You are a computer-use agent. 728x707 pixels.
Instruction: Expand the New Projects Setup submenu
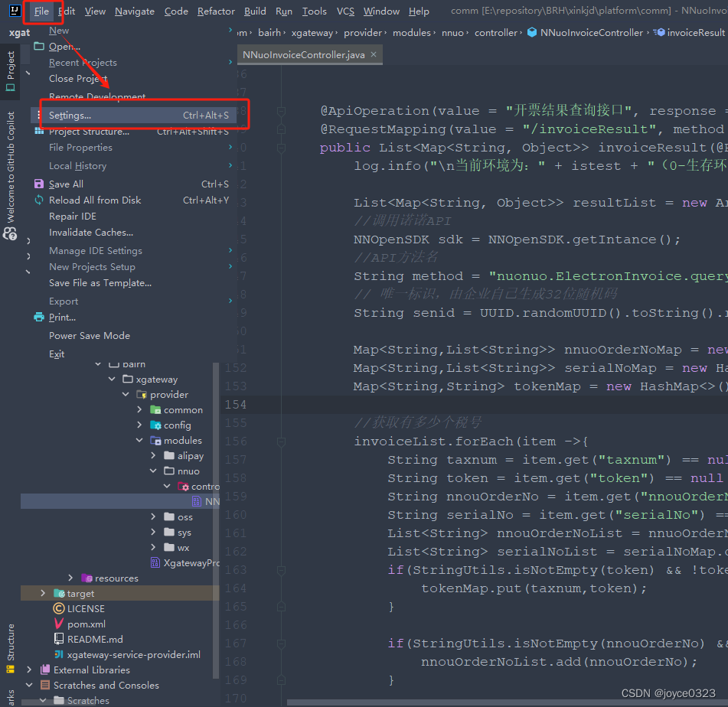(230, 266)
